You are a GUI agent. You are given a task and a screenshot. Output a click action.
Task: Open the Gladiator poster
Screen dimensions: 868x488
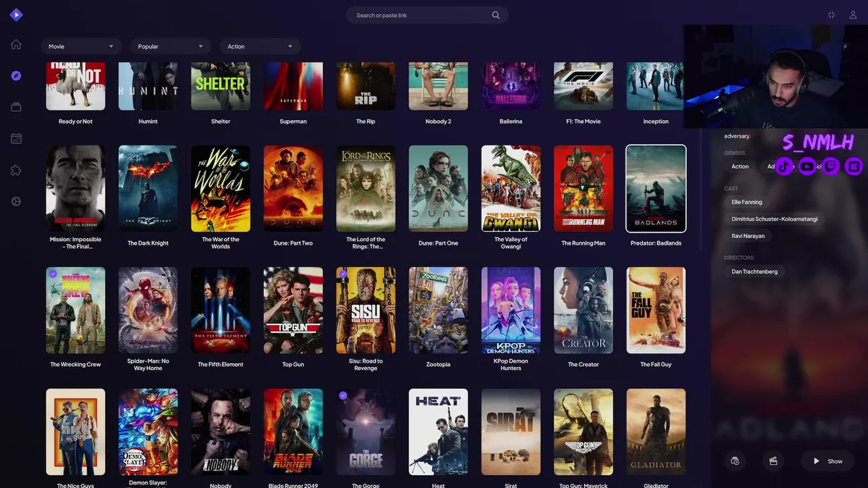[656, 432]
